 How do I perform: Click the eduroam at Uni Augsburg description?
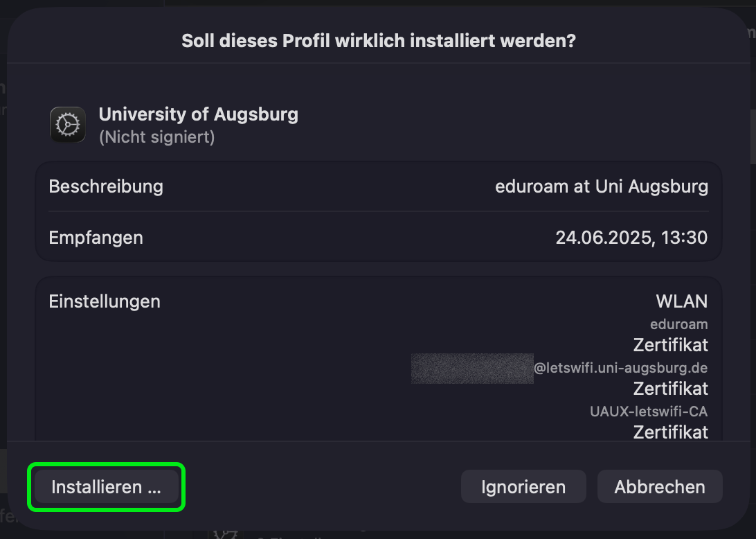tap(602, 186)
